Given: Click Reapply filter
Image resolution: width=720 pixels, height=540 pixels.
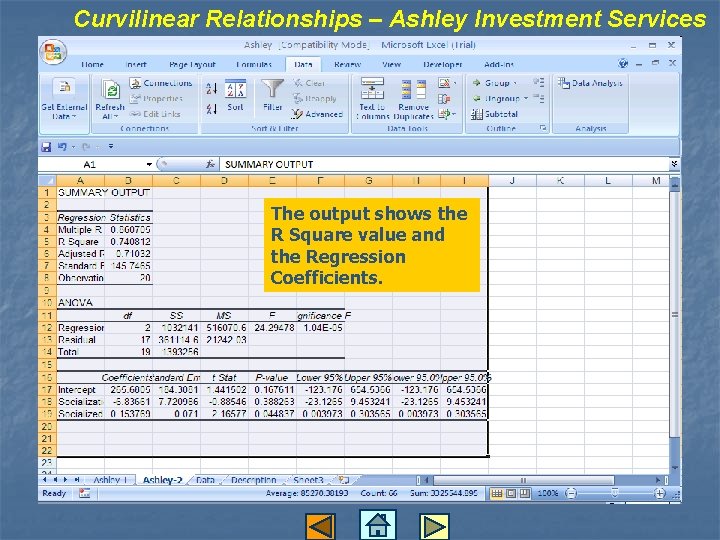Looking at the screenshot, I should pyautogui.click(x=315, y=99).
